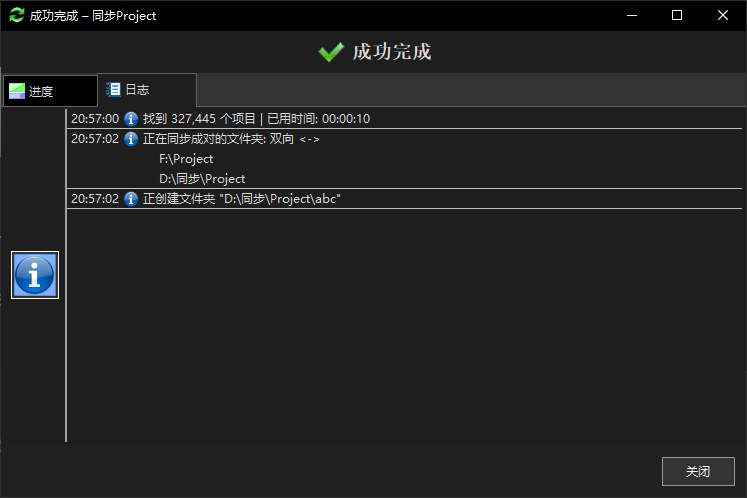
Task: Minimize the sync result window
Action: (631, 15)
